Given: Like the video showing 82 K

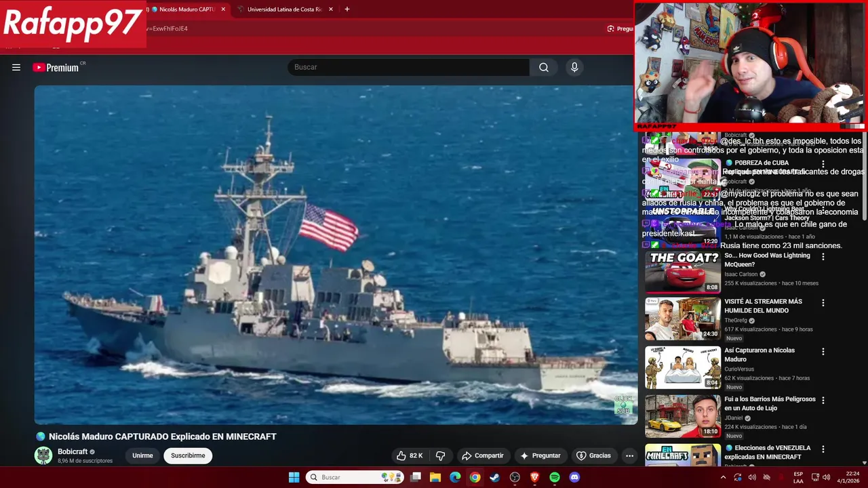Looking at the screenshot, I should pos(410,455).
